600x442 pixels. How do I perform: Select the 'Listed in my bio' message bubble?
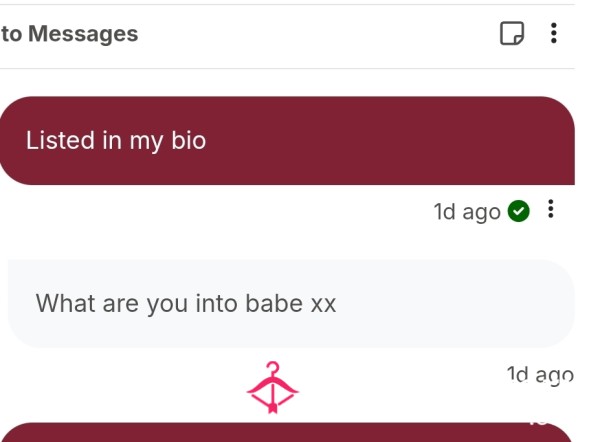(x=287, y=140)
